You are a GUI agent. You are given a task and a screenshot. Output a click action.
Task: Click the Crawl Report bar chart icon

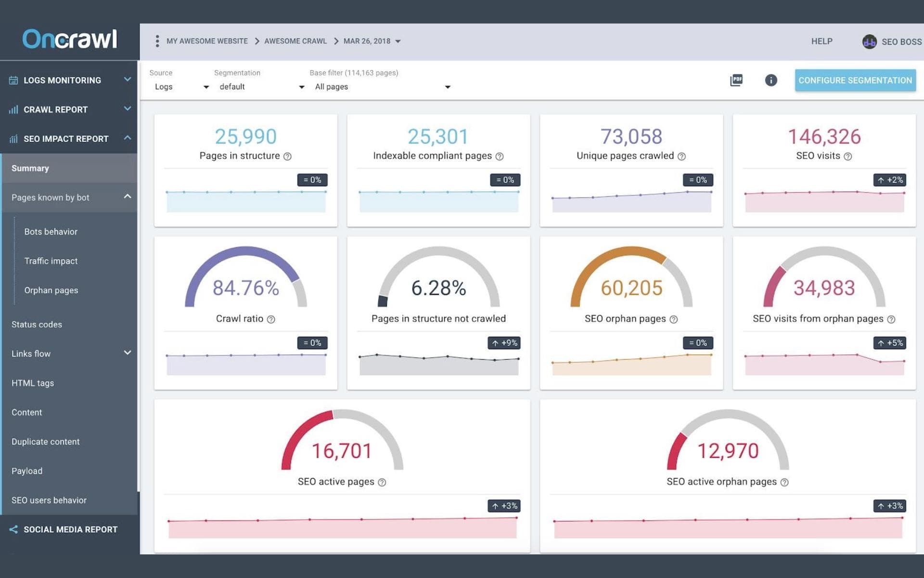13,109
